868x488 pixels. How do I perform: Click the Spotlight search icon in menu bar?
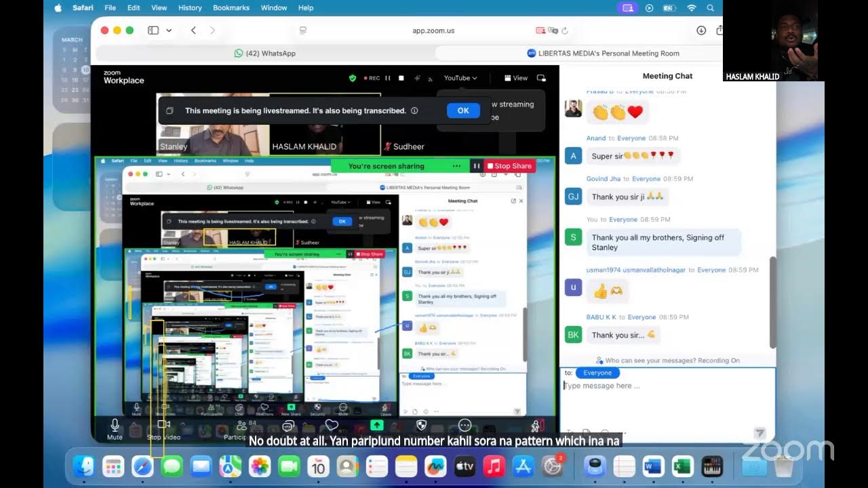[x=711, y=8]
